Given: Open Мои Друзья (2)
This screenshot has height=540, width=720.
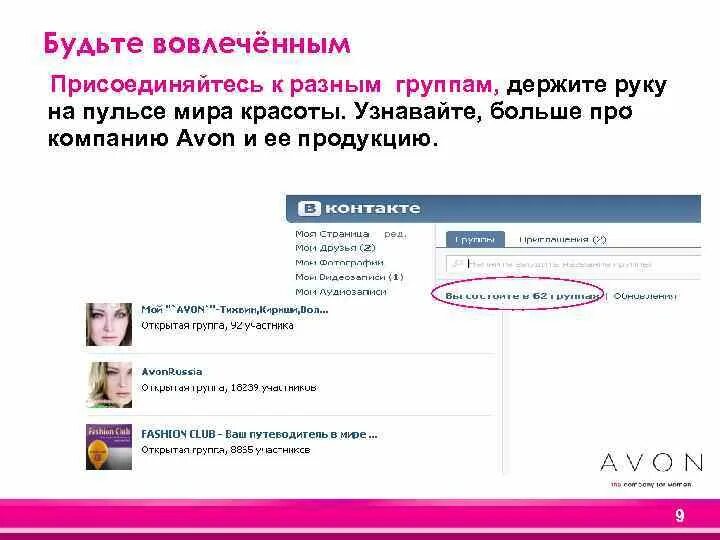Looking at the screenshot, I should tap(335, 248).
